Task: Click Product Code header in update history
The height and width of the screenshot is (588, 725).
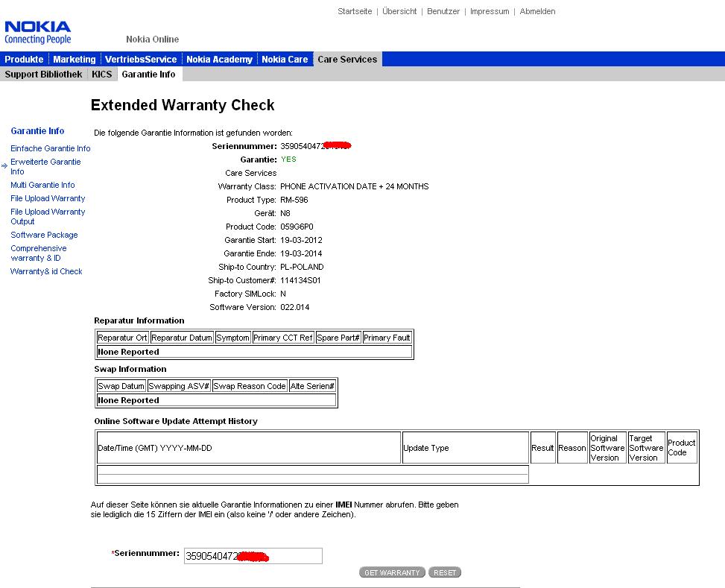Action: tap(682, 448)
